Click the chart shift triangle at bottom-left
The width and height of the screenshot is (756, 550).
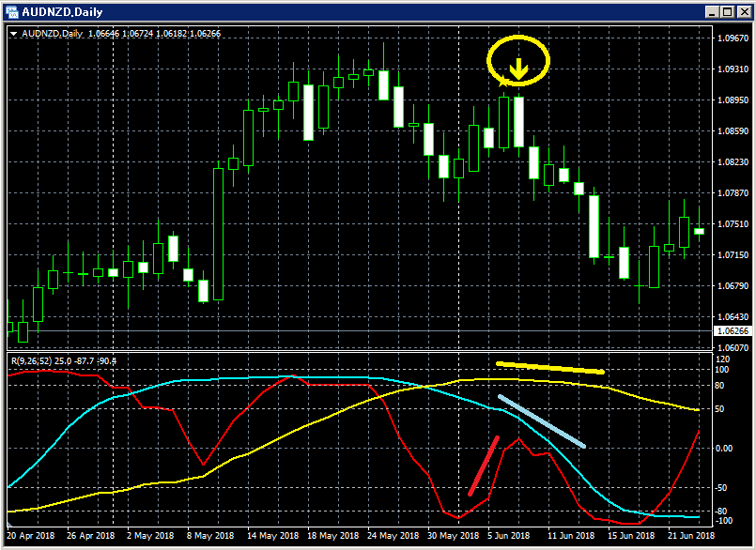(x=9, y=525)
